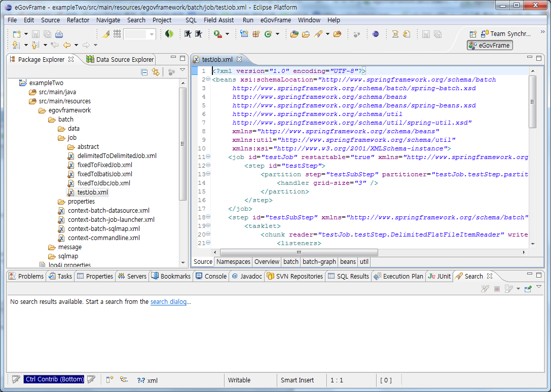Collapse the tasklet element at line 19
Screen dimensions: 551x392
pos(208,225)
